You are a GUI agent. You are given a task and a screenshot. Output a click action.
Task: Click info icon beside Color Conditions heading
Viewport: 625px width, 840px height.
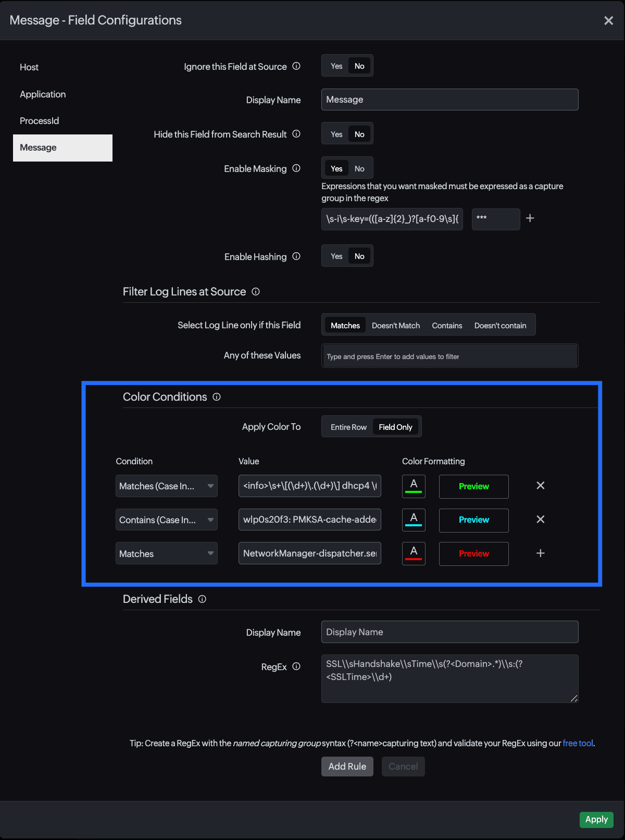pyautogui.click(x=217, y=397)
